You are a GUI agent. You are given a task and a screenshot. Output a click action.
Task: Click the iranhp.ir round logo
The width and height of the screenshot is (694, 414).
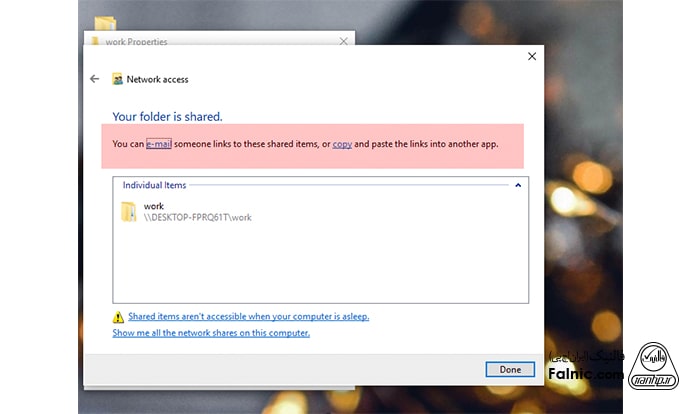click(x=654, y=367)
